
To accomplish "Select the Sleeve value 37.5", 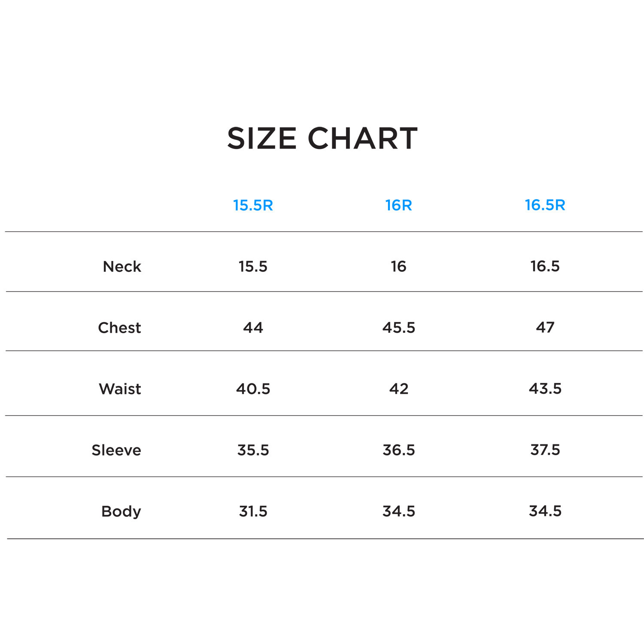I will [545, 450].
